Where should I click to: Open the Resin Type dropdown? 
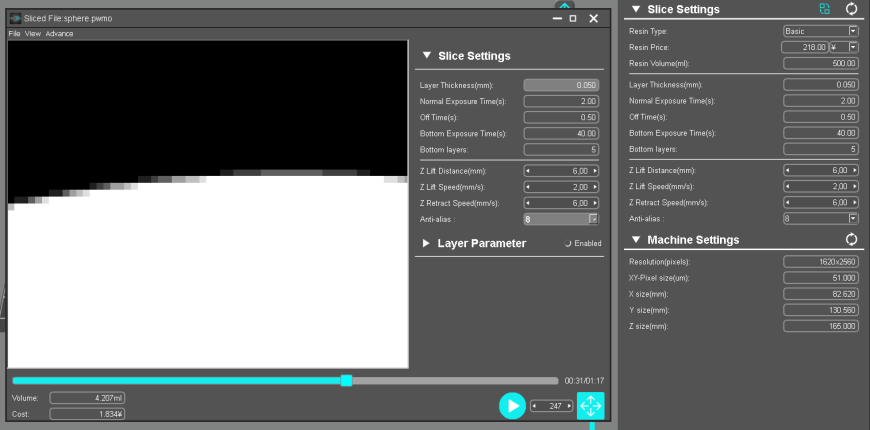pyautogui.click(x=853, y=31)
